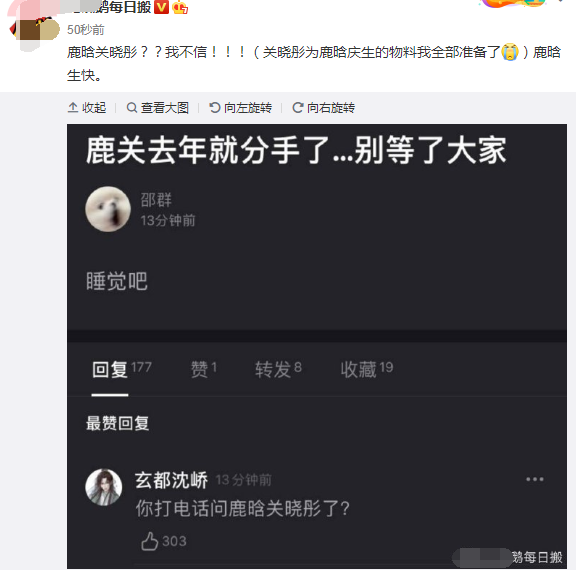Click the magnifier icon for 查看大图
The image size is (576, 570).
(132, 108)
